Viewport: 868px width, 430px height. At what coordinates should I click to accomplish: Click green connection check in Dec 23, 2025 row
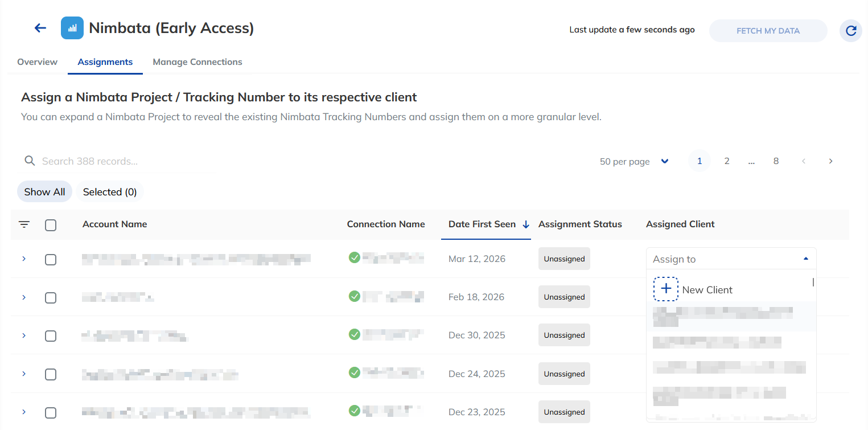355,411
